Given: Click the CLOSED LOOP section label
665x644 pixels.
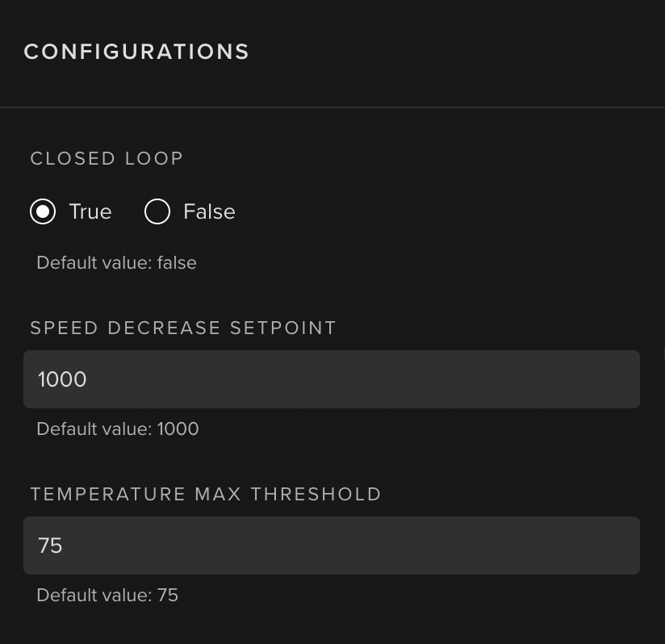Looking at the screenshot, I should click(107, 158).
